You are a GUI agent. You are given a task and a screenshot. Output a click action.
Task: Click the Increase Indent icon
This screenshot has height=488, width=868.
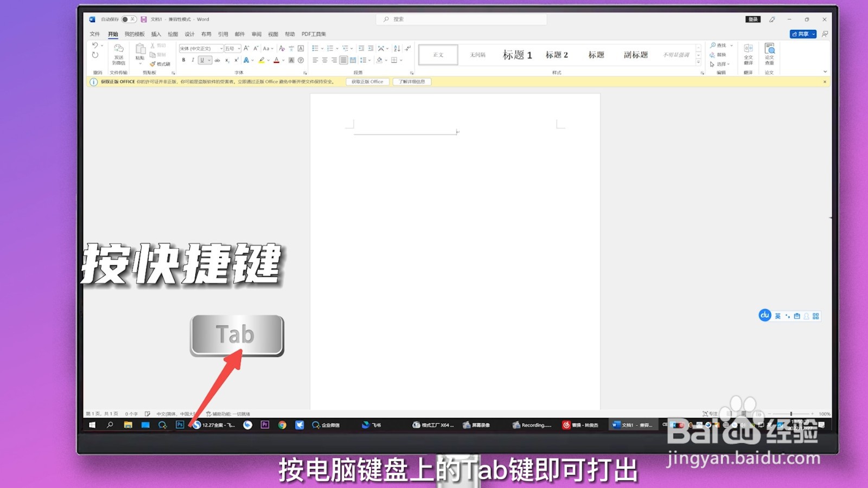[371, 48]
